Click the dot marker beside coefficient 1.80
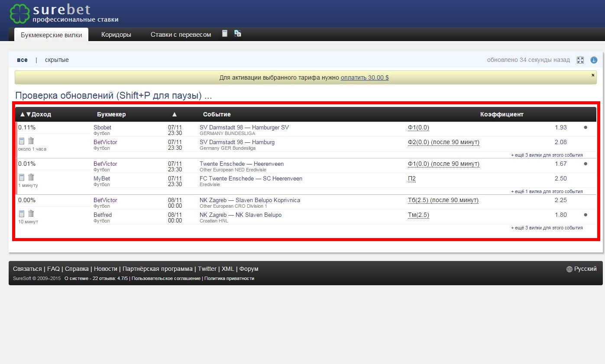The width and height of the screenshot is (605, 364). (586, 215)
